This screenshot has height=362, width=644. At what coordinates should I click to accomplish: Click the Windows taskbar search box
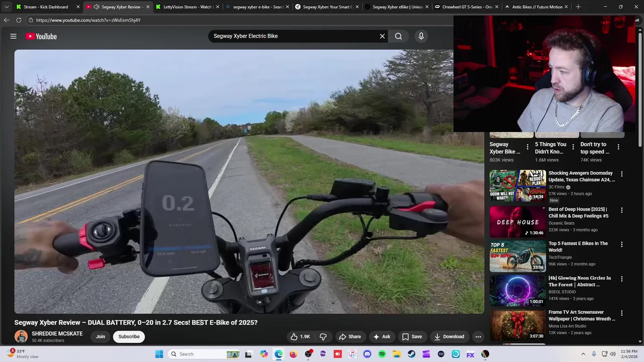click(x=204, y=354)
